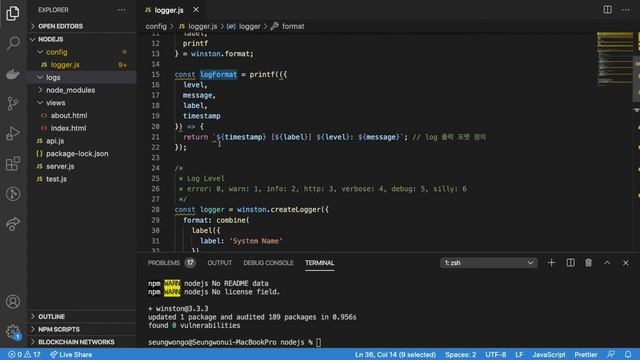Open logger.js in the file tree

pos(82,64)
